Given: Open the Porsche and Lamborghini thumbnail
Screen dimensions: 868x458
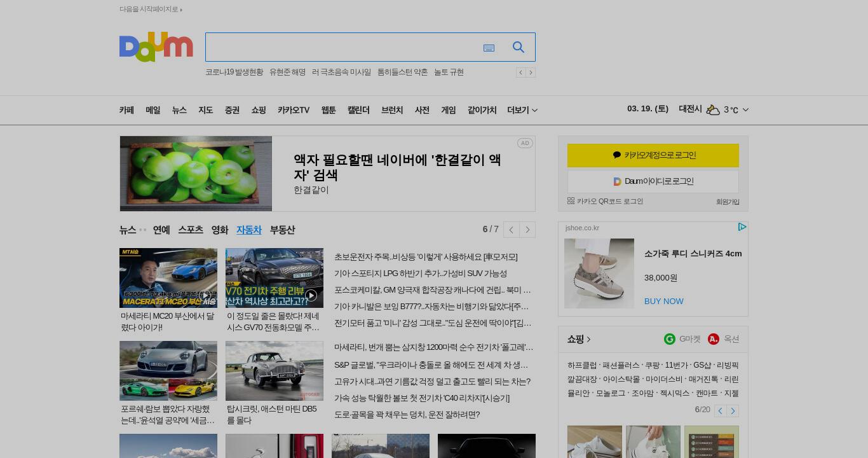Looking at the screenshot, I should 168,371.
